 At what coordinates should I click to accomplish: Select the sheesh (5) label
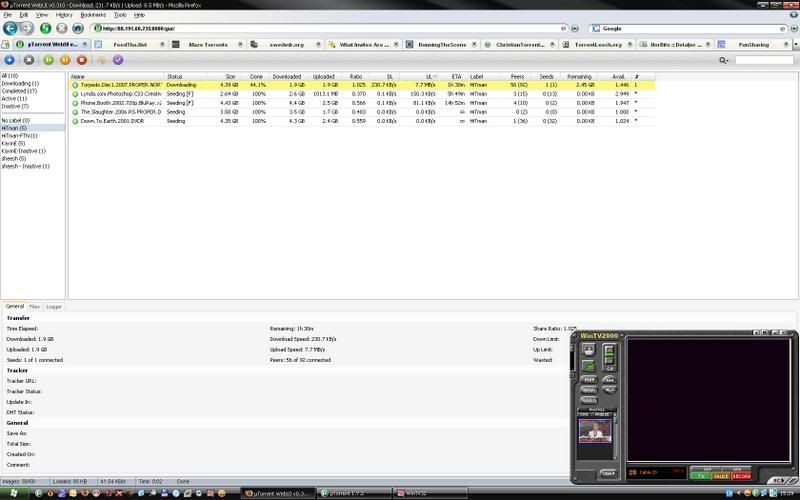point(14,159)
